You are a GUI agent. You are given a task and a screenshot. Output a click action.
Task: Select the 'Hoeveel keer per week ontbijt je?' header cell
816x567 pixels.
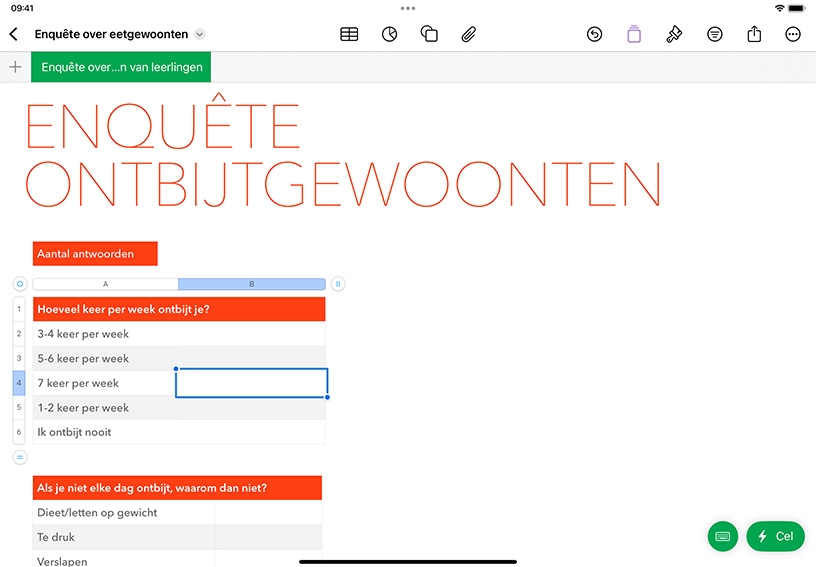(x=179, y=309)
